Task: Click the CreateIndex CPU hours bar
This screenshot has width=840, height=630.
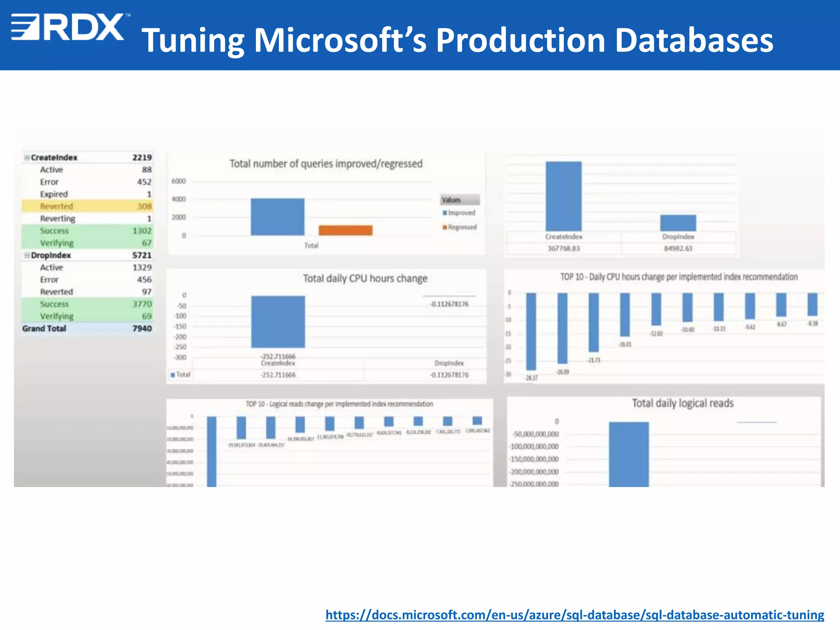Action: click(x=278, y=322)
